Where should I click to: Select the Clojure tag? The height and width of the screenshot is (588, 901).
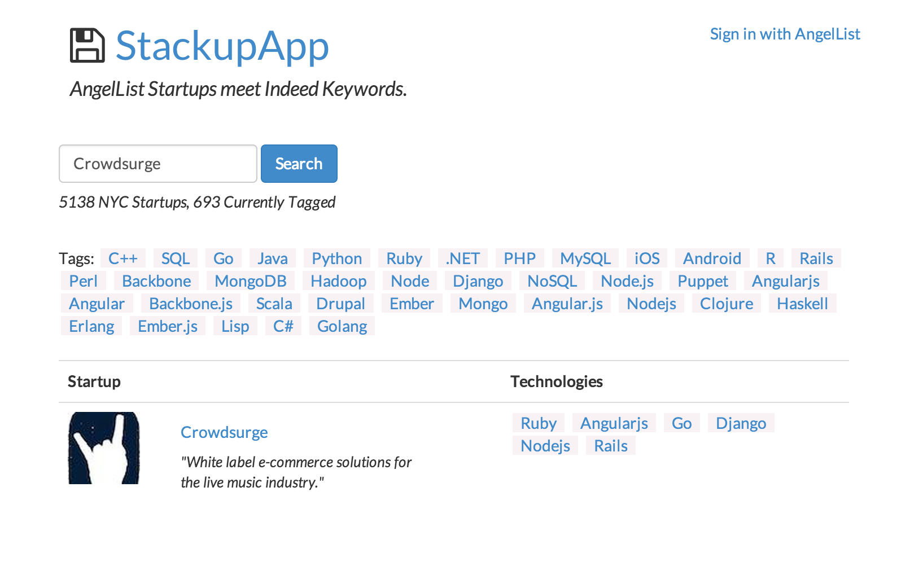tap(727, 304)
